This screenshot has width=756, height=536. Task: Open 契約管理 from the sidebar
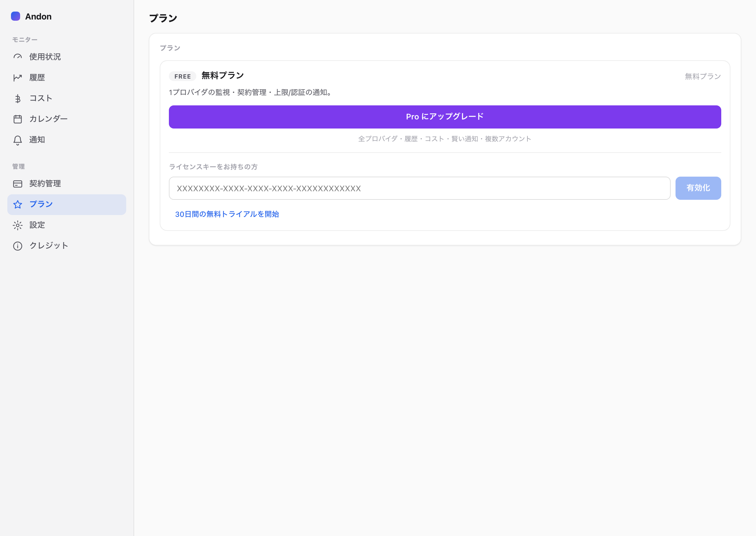pyautogui.click(x=67, y=184)
